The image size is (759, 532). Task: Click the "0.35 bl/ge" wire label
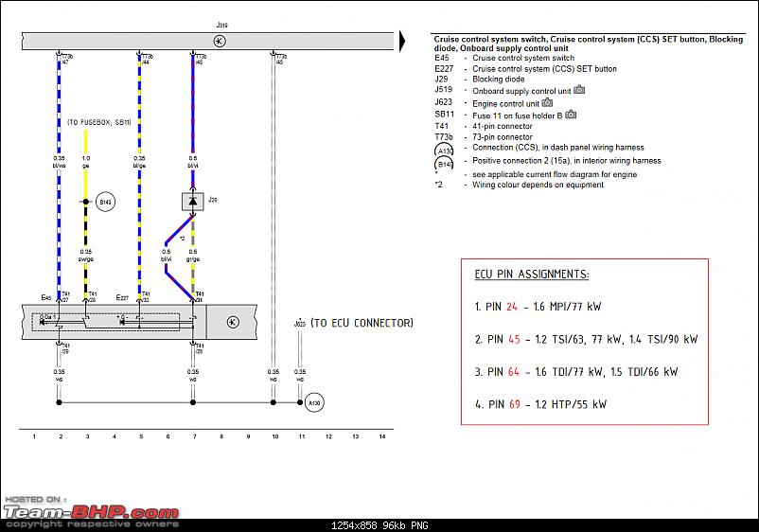(139, 162)
